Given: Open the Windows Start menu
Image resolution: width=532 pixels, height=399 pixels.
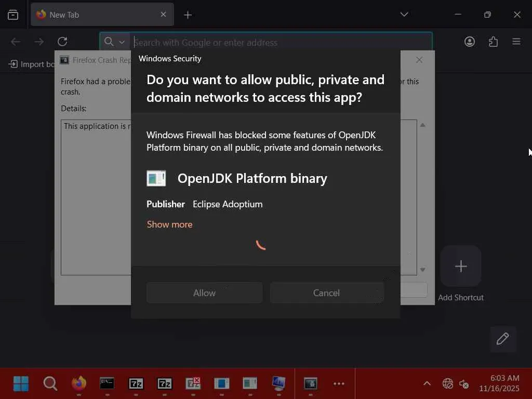Looking at the screenshot, I should [x=21, y=384].
